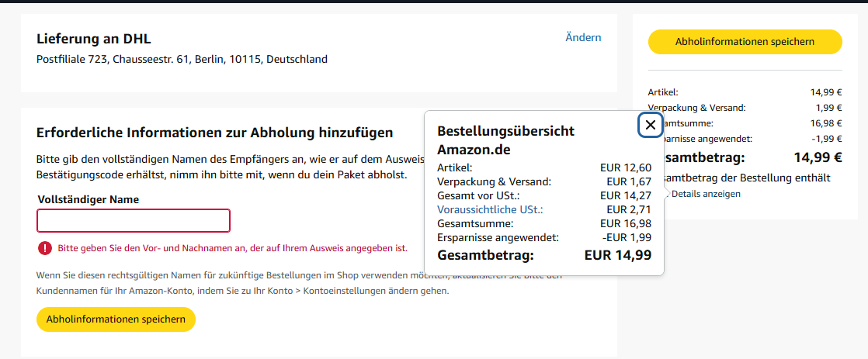Select sidebar Artikel 14,99 € value
The image size is (868, 359).
coord(825,92)
